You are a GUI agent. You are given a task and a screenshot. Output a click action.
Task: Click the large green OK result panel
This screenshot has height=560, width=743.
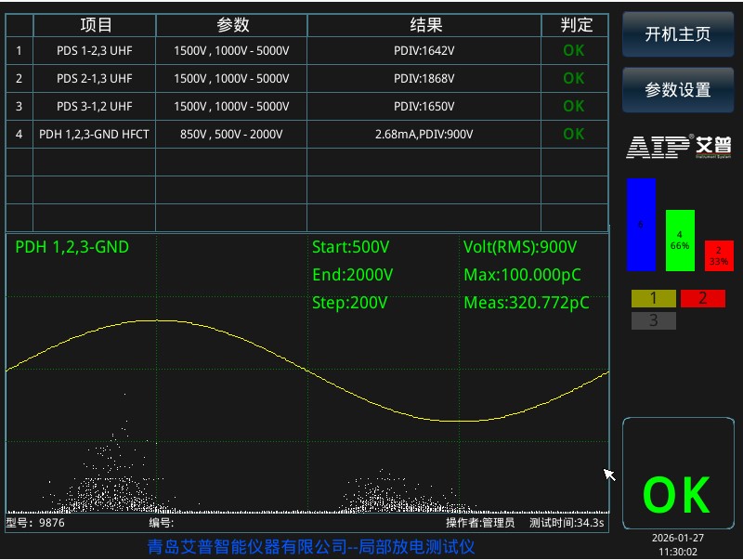(678, 474)
